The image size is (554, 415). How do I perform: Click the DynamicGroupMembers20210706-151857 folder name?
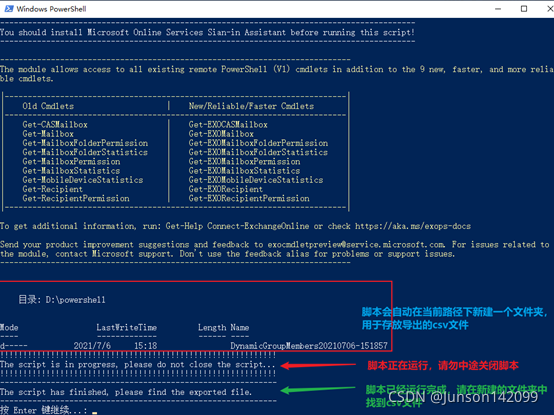[309, 346]
